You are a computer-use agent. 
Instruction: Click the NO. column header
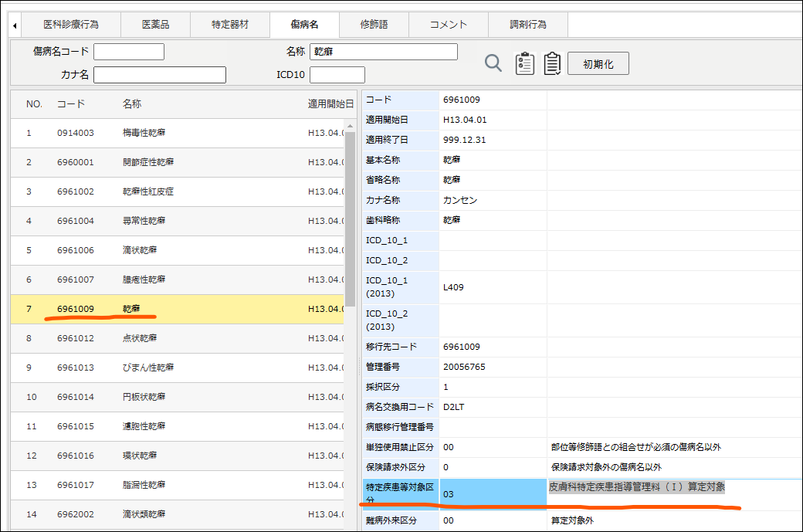click(34, 104)
